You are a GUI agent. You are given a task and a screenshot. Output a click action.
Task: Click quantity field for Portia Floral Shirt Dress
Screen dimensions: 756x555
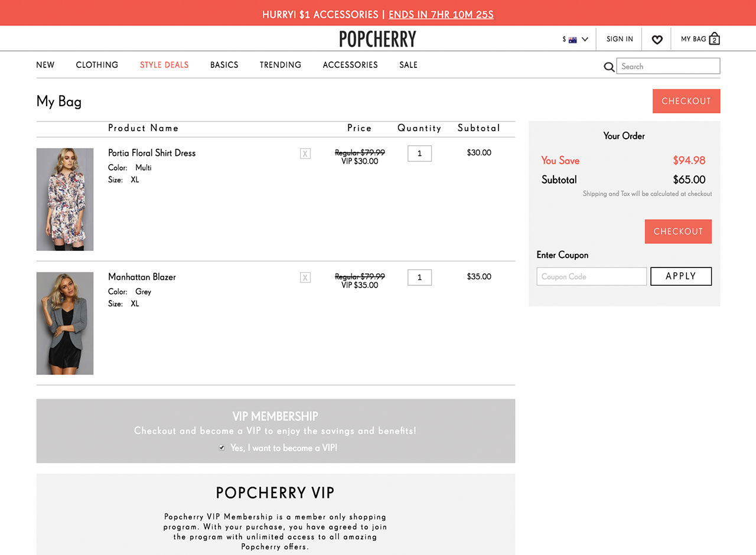point(419,154)
